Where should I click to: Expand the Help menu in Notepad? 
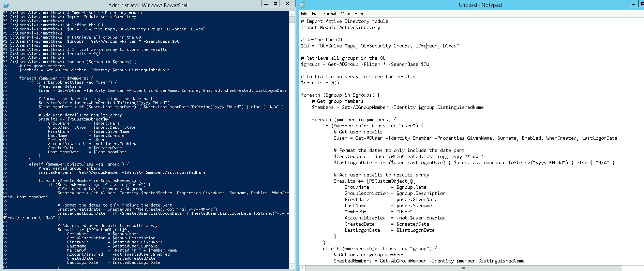pyautogui.click(x=359, y=14)
